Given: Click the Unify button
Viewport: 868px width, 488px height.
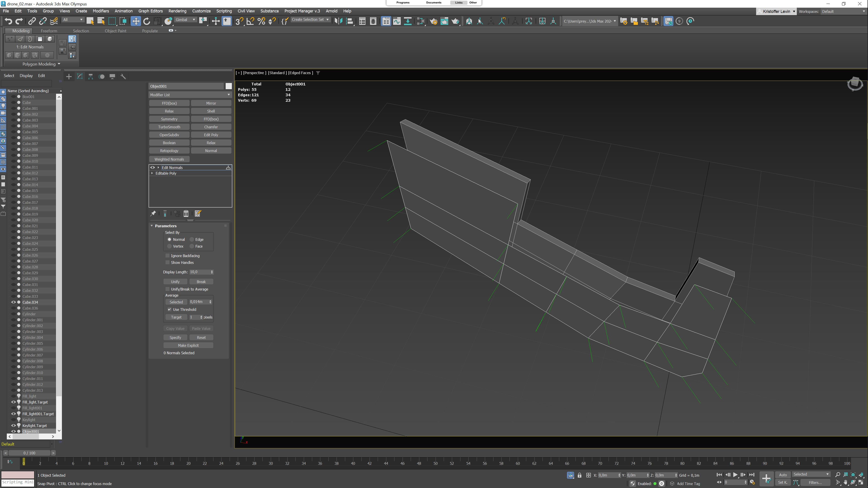Looking at the screenshot, I should click(175, 282).
